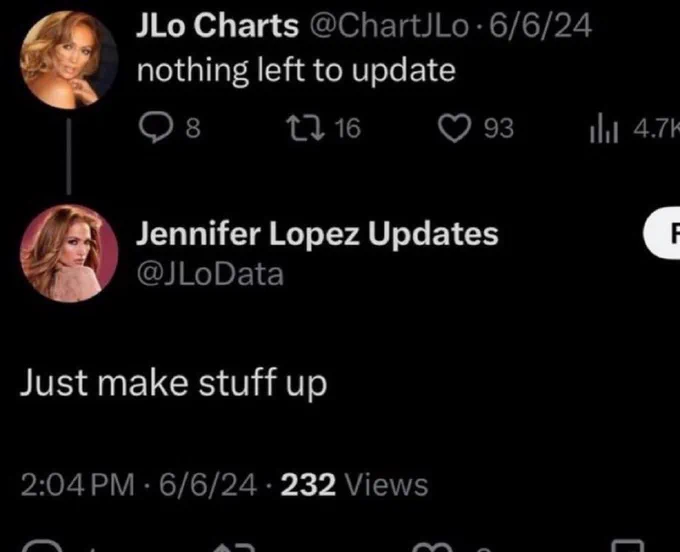
Task: Open the 'JLo Charts' display name
Action: pyautogui.click(x=217, y=25)
